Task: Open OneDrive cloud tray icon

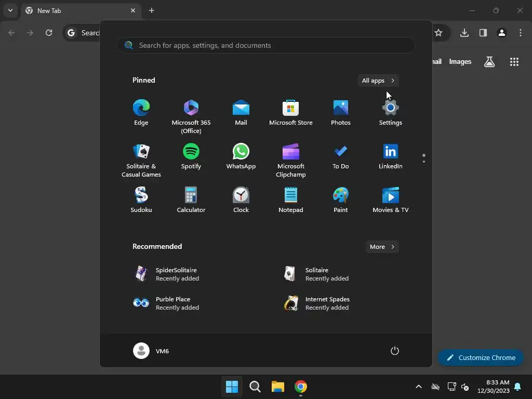Action: (x=435, y=387)
